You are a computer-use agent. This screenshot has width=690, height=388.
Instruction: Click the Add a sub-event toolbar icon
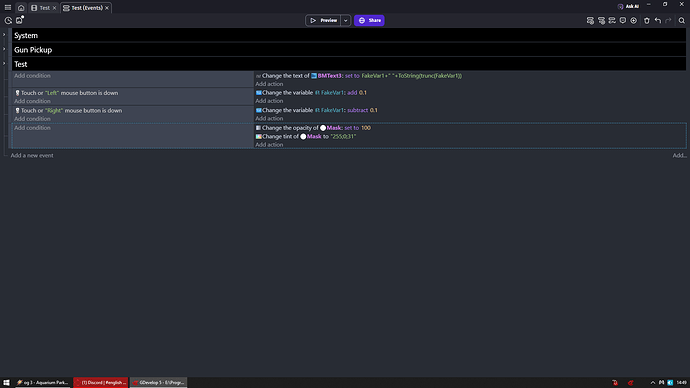601,21
